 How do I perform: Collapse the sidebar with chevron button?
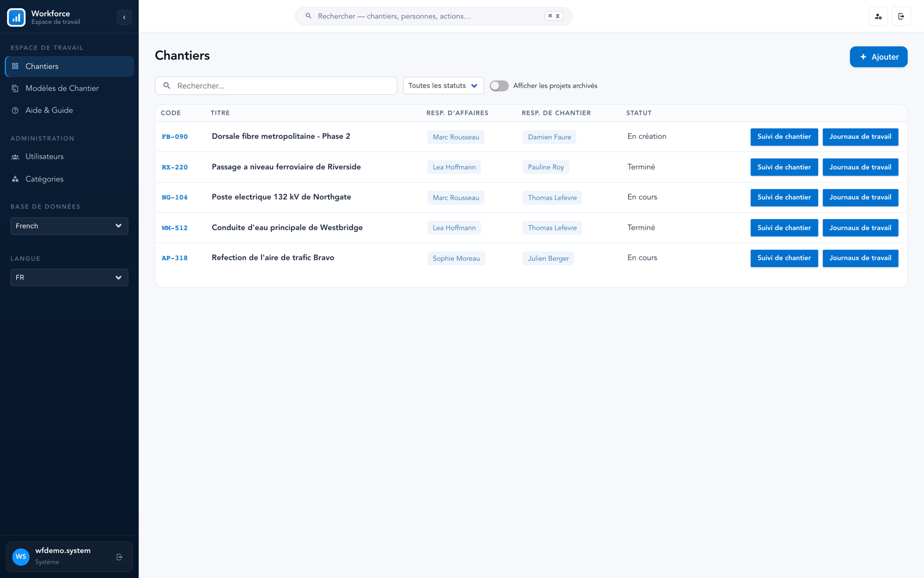coord(124,17)
